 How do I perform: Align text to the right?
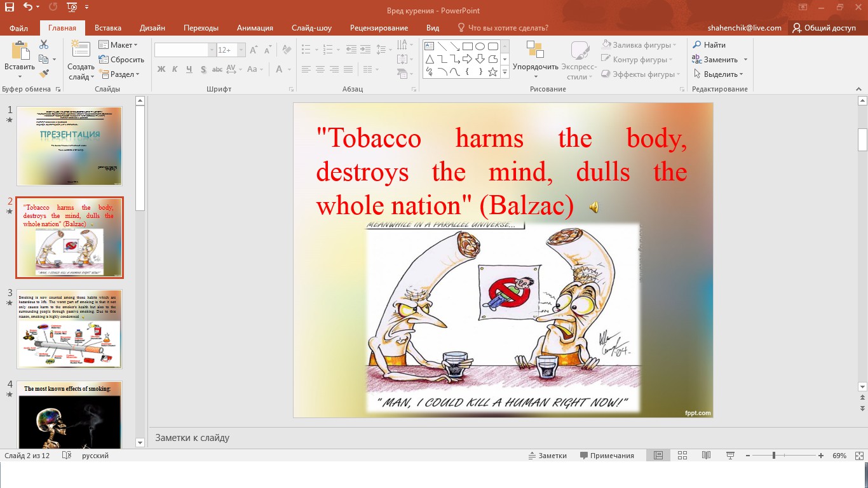coord(334,69)
